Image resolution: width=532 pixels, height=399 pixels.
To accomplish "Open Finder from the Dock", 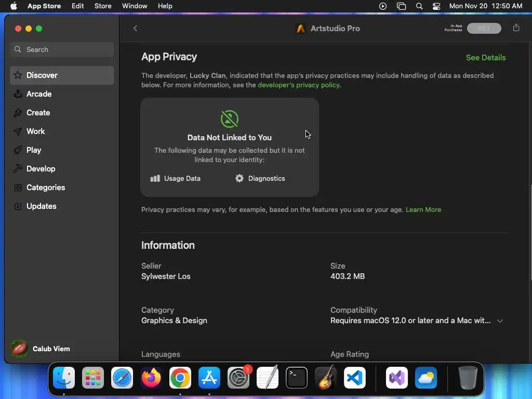I will 64,378.
